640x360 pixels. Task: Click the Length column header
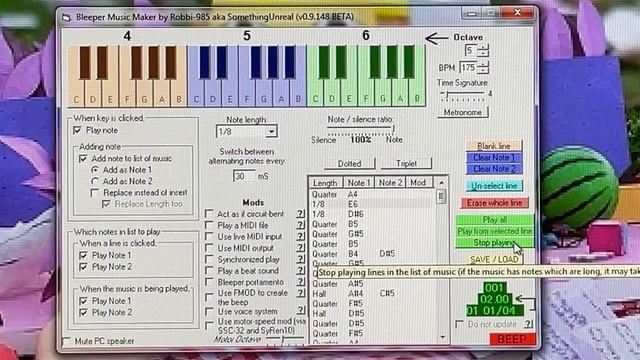click(325, 183)
